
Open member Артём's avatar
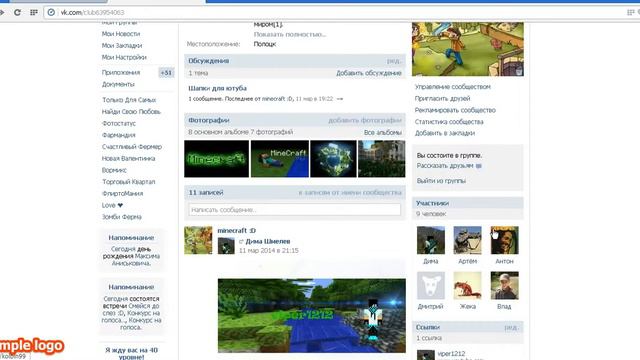click(467, 240)
